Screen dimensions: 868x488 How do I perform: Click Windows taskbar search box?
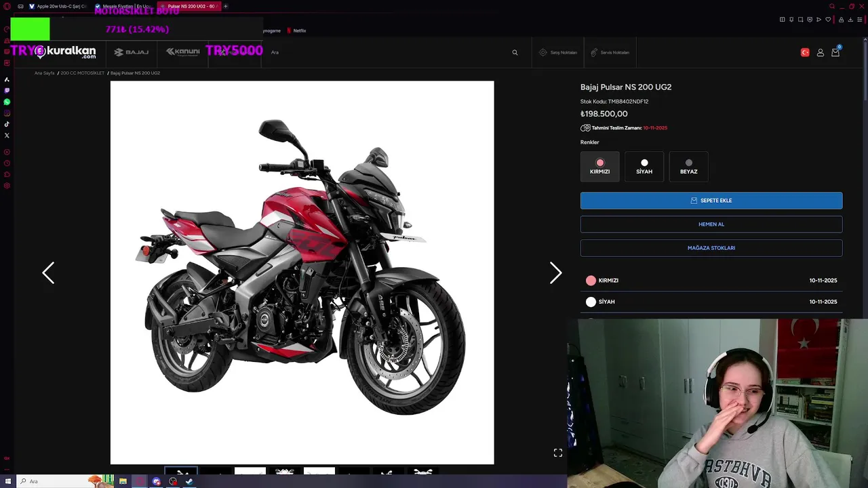pos(65,481)
